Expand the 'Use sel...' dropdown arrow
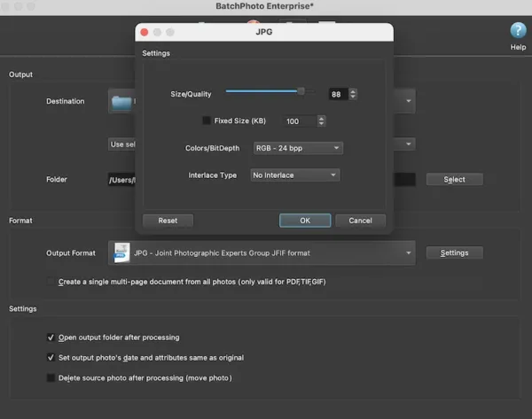This screenshot has height=419, width=532. [x=409, y=144]
